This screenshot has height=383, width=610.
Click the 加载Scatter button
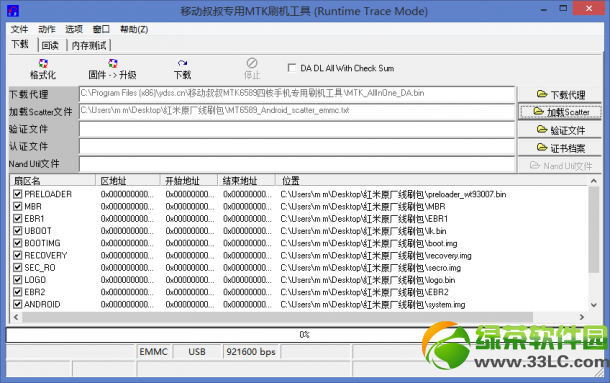tap(560, 112)
